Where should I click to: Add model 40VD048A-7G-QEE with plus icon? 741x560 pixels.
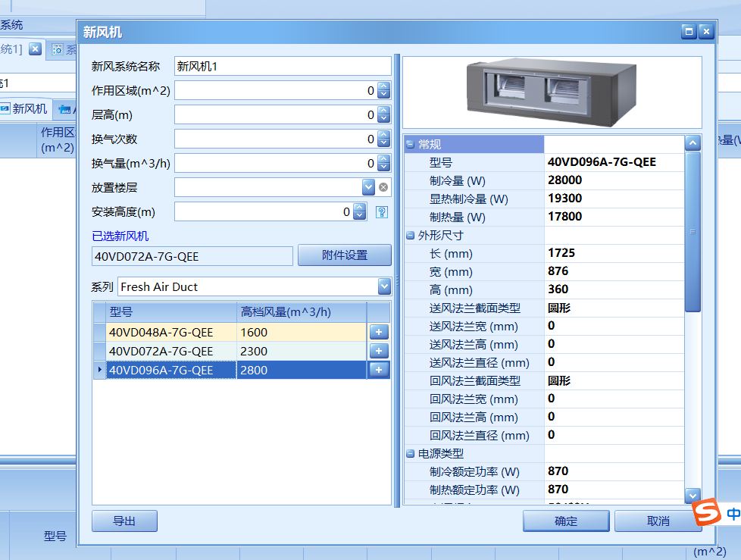pos(379,332)
